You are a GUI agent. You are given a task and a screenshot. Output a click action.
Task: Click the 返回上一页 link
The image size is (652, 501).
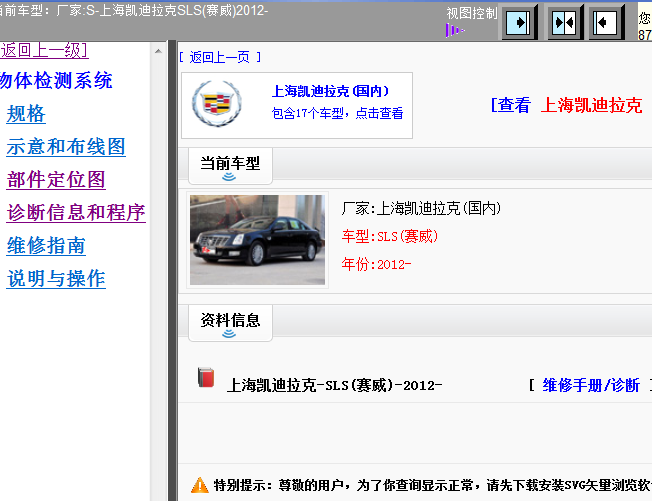[220, 57]
